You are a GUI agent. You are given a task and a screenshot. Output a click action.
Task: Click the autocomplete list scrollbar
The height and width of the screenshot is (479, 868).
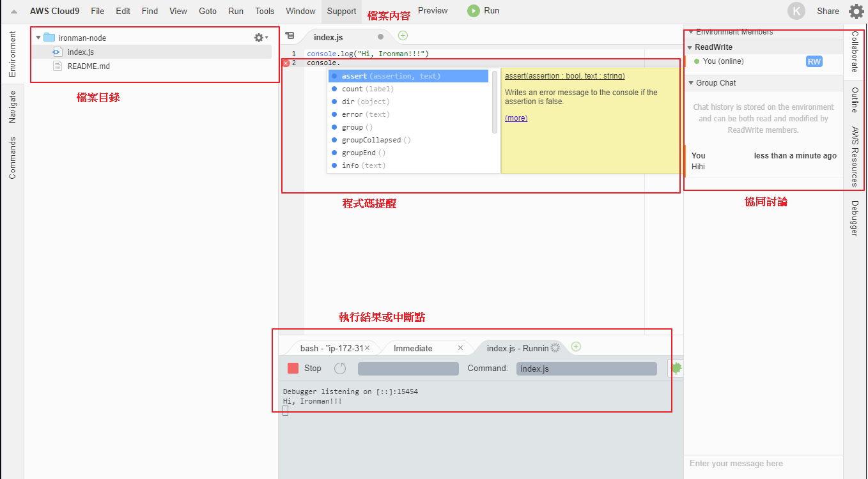click(x=495, y=102)
